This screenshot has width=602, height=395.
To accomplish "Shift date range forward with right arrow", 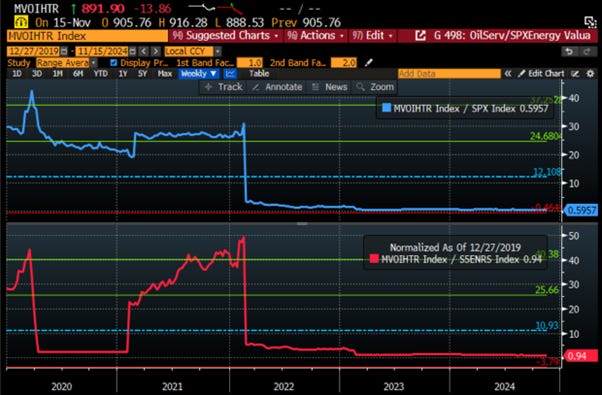I will (155, 51).
